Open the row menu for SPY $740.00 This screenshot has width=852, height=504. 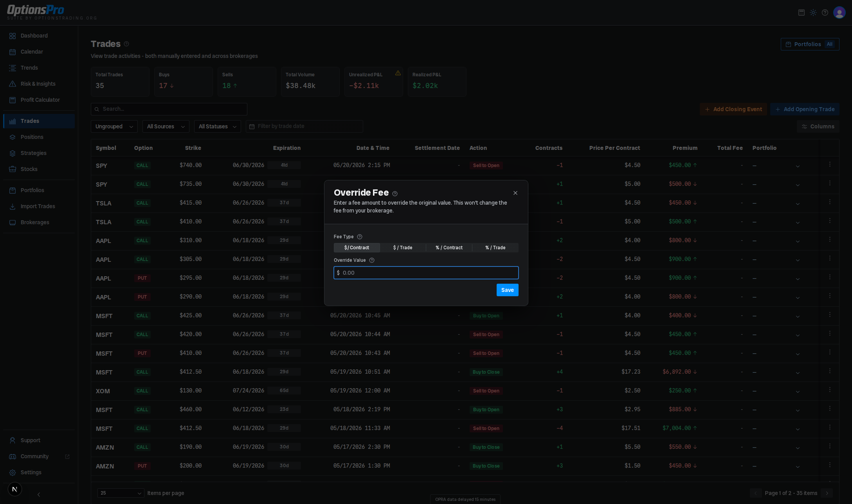[830, 165]
